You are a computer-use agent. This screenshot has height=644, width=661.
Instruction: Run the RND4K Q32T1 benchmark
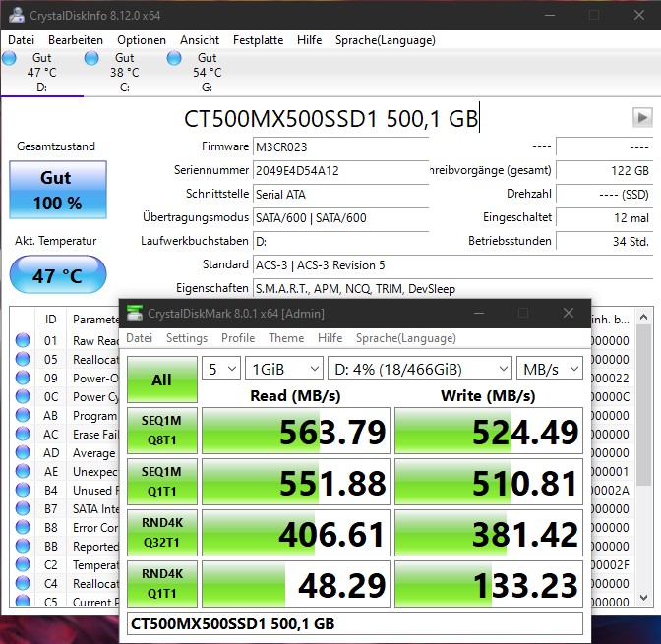coord(162,532)
